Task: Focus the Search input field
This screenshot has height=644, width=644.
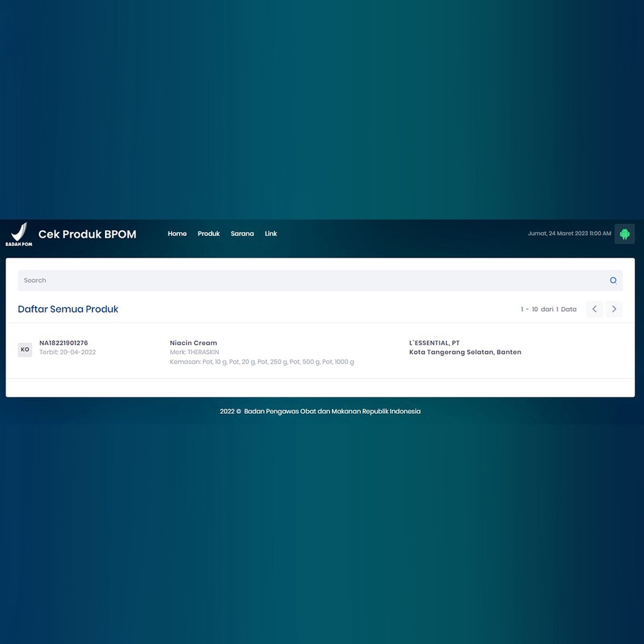Action: (x=320, y=280)
